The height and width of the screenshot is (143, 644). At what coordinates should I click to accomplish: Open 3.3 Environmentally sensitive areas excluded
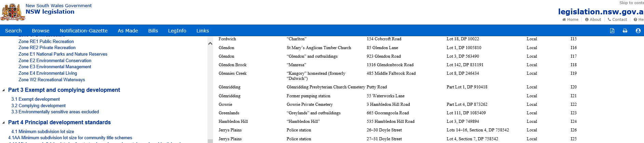coord(55,112)
